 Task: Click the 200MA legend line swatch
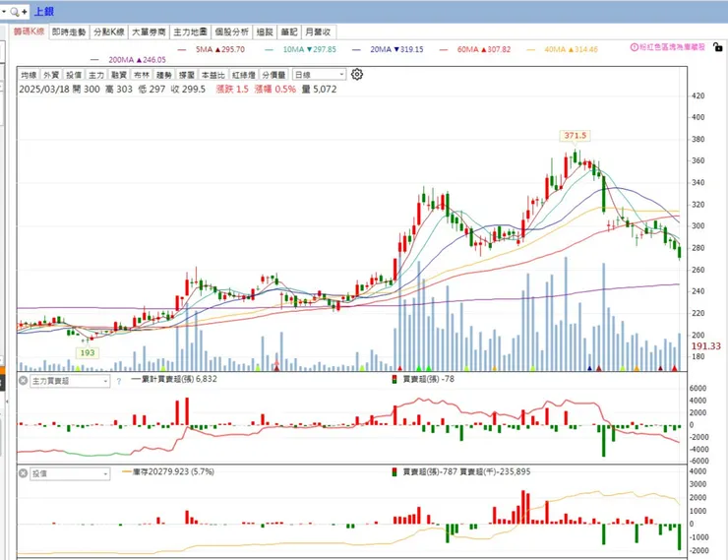[x=94, y=59]
